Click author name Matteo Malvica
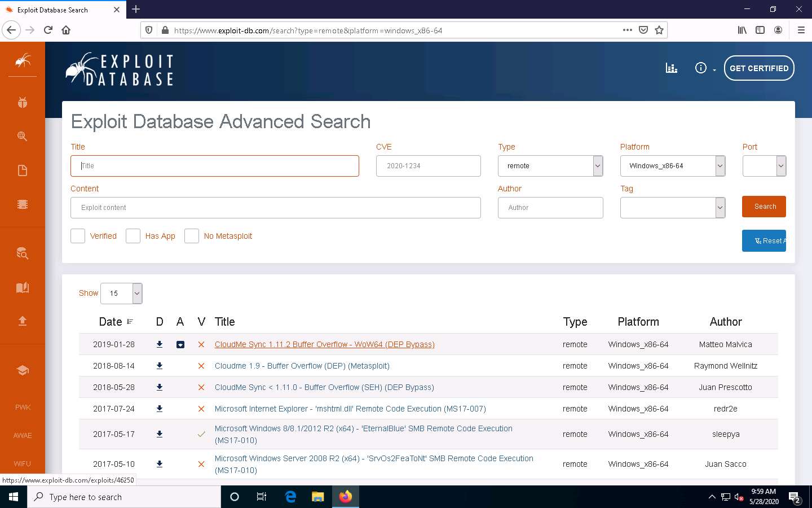This screenshot has height=508, width=812. pyautogui.click(x=725, y=344)
